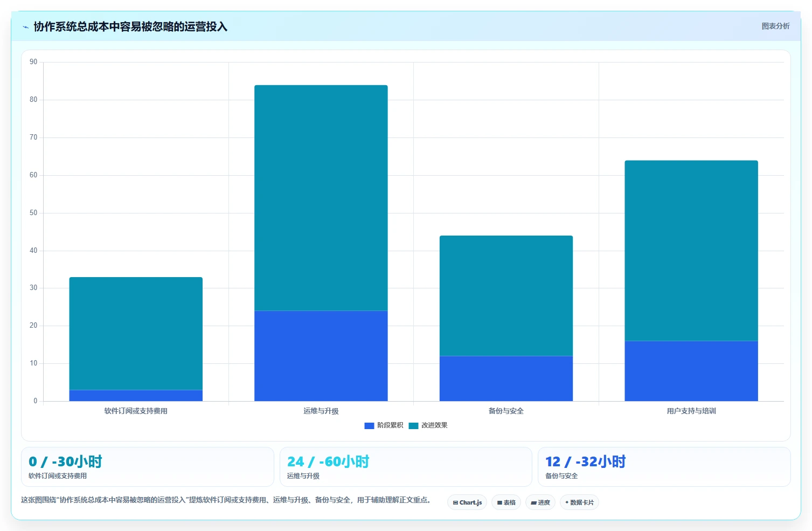Click the chart icon beside the panel title
This screenshot has height=531, width=812.
(25, 27)
